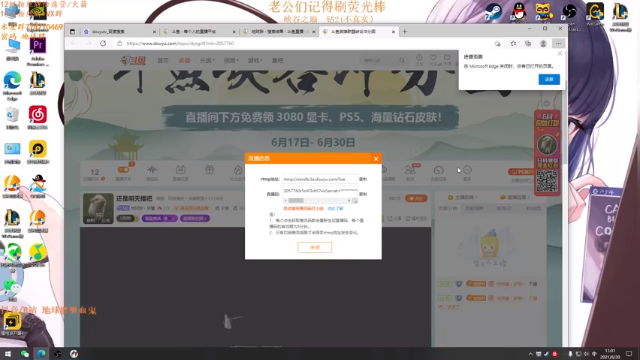640x360 pixels.
Task: Switch to the third browser tab 搜索结果
Action: 279,31
